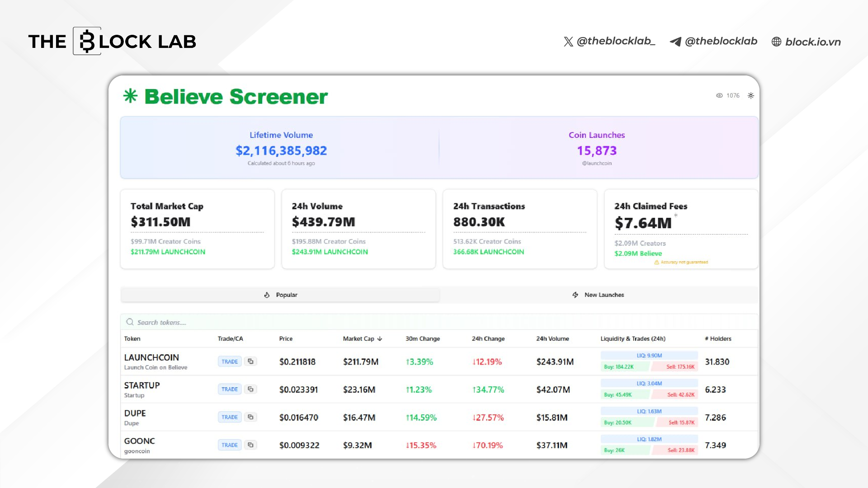The width and height of the screenshot is (868, 488).
Task: Click LAUNCHCOIN Sell: 175.16K bar
Action: point(675,366)
